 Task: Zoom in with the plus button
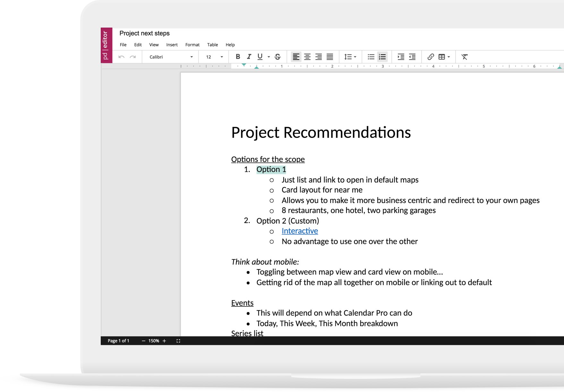tap(164, 341)
